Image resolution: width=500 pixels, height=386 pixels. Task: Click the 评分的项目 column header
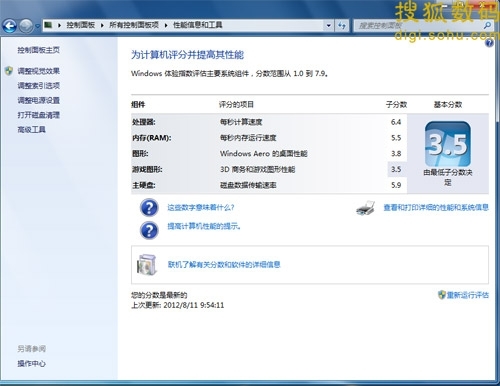point(236,105)
